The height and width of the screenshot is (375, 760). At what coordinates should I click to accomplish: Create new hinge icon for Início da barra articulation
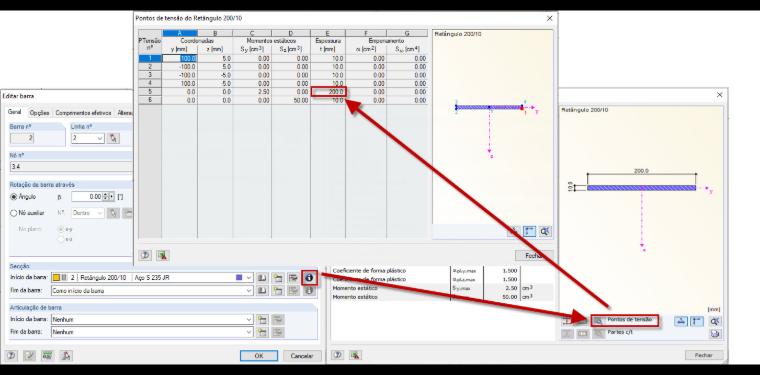point(262,319)
